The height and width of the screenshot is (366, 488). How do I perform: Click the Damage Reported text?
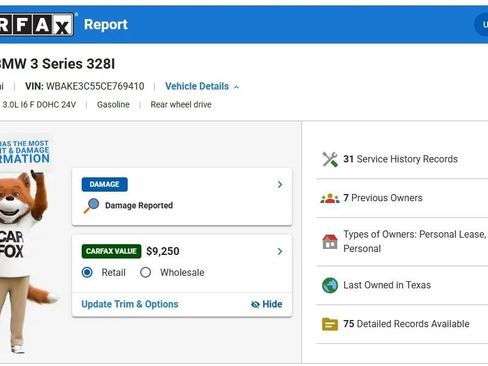(x=139, y=205)
